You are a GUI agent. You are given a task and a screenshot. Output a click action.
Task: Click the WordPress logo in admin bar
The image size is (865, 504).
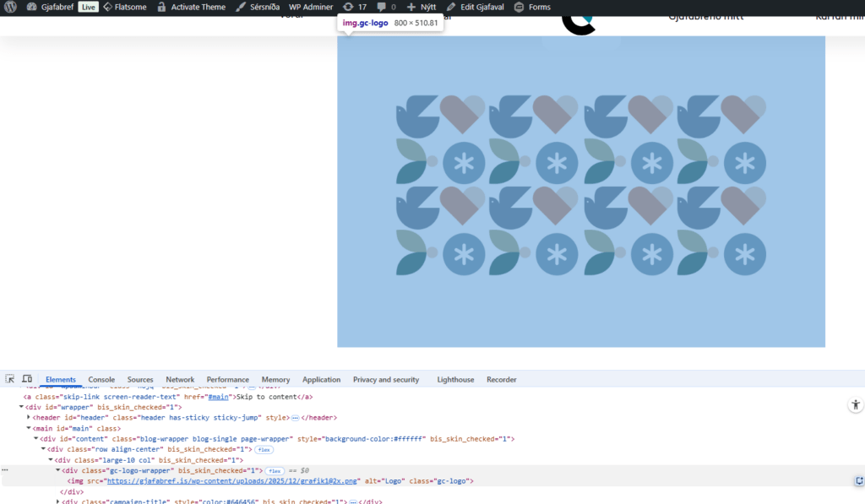pyautogui.click(x=10, y=7)
